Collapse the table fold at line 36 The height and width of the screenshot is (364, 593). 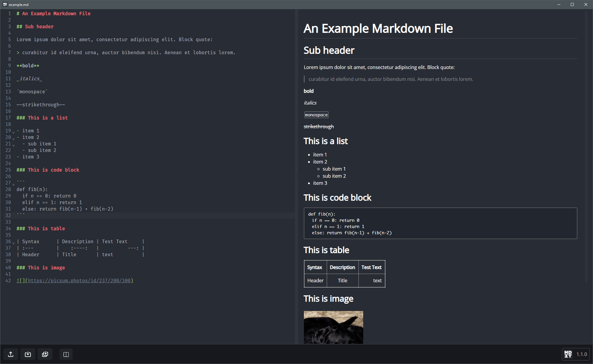pyautogui.click(x=13, y=243)
